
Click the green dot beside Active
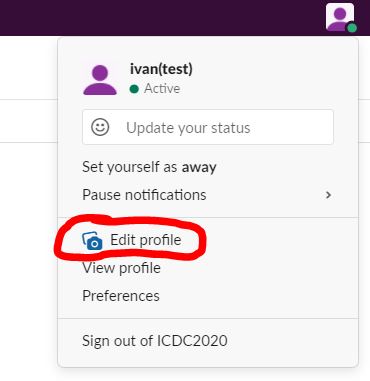[x=134, y=89]
